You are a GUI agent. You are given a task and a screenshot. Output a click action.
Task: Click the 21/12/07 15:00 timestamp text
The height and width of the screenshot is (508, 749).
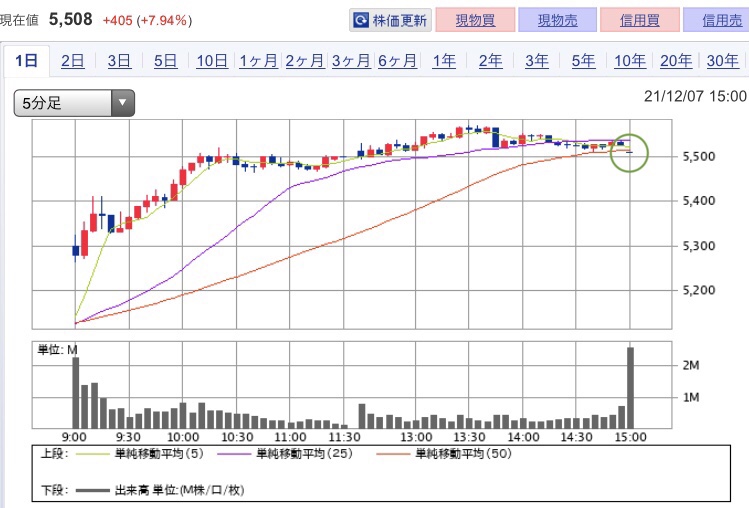(695, 96)
